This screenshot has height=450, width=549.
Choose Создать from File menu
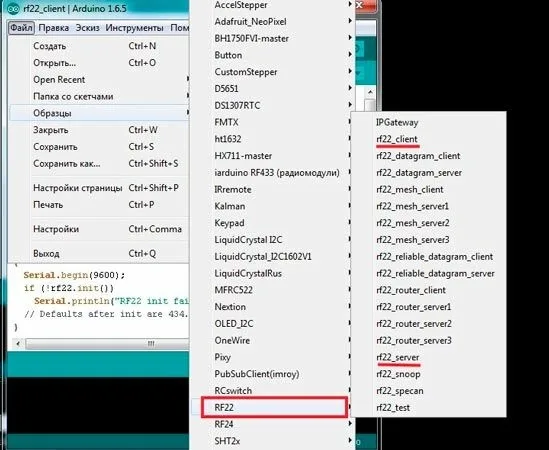click(99, 46)
